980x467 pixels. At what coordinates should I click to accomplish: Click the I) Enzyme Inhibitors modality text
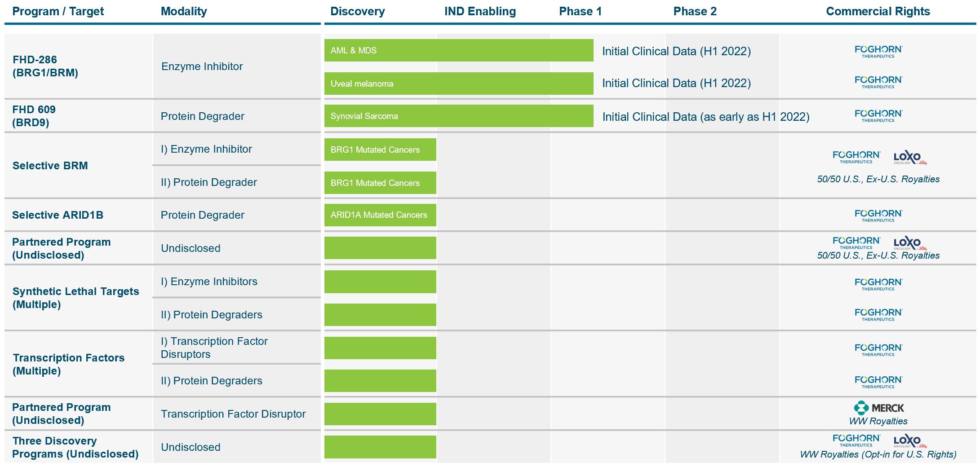pos(209,282)
